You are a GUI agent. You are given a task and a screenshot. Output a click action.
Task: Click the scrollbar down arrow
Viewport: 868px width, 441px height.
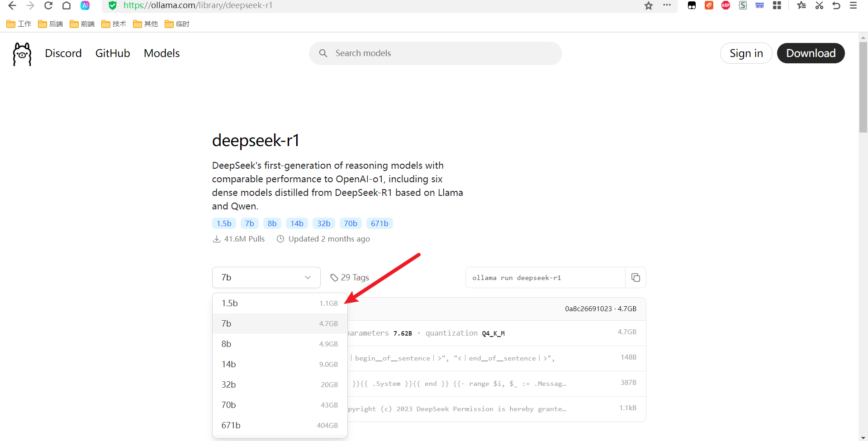(863, 437)
